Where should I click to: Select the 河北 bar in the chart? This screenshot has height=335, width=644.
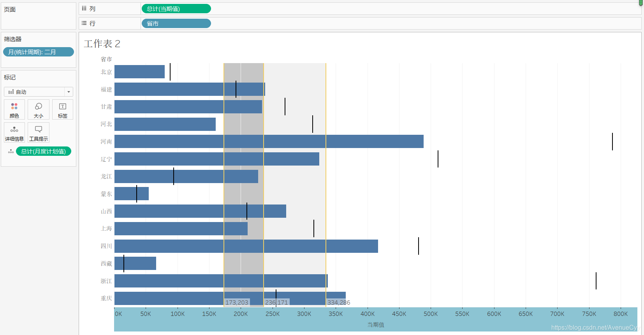[x=165, y=124]
